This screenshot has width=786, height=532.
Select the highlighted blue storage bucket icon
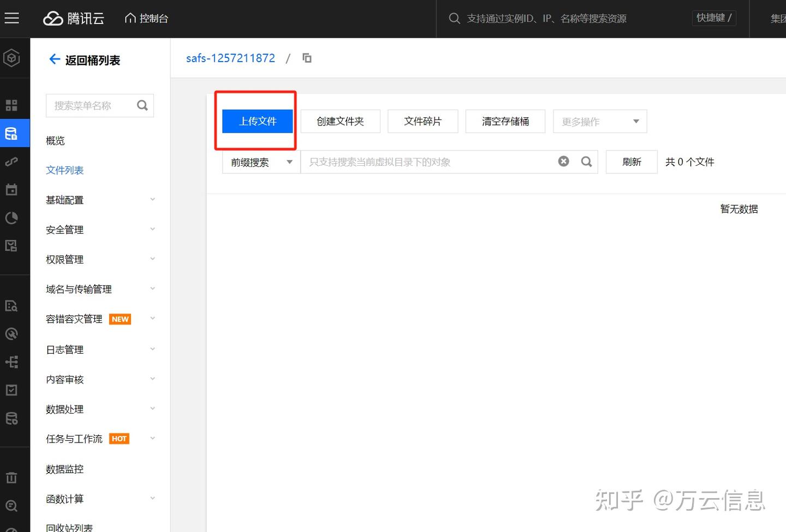11,134
